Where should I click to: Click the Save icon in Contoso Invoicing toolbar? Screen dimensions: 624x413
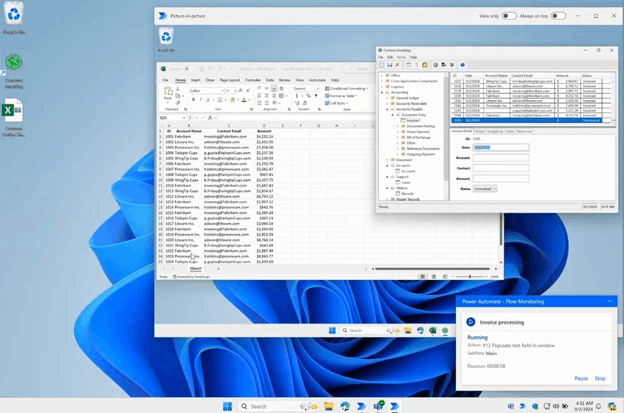click(389, 65)
